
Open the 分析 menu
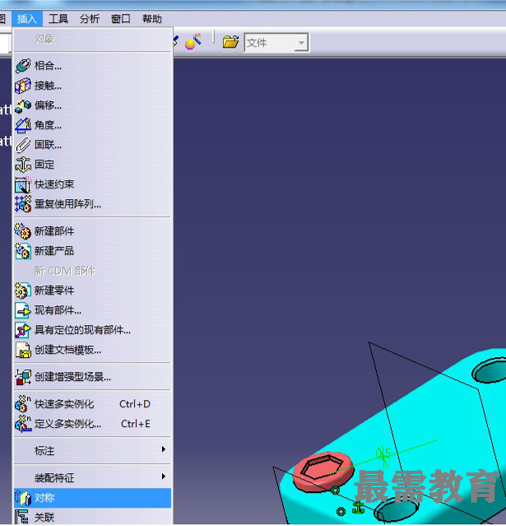pos(89,19)
